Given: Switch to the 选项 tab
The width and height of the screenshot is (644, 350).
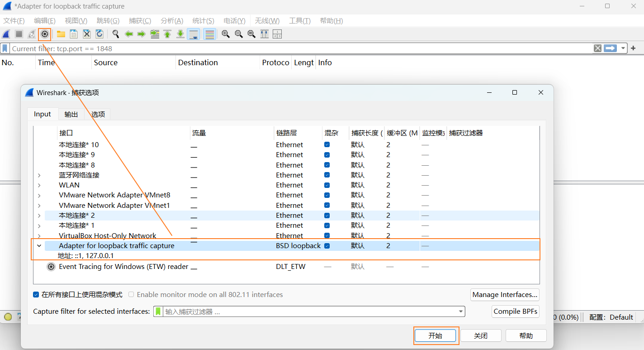Looking at the screenshot, I should [x=98, y=114].
